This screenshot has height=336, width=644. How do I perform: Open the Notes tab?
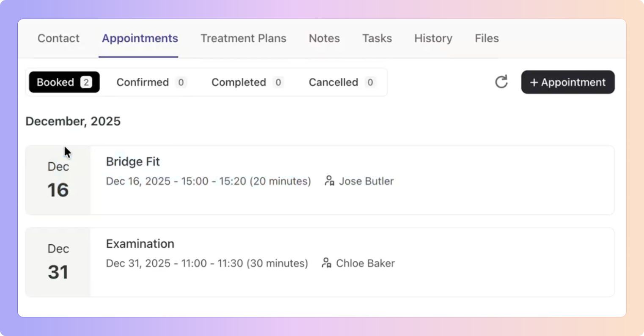coord(324,38)
